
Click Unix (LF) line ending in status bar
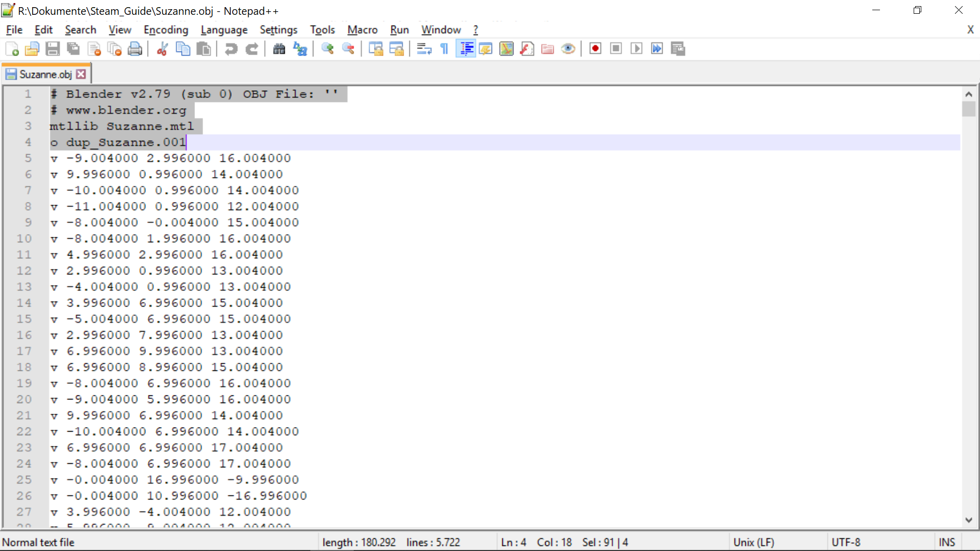point(753,542)
